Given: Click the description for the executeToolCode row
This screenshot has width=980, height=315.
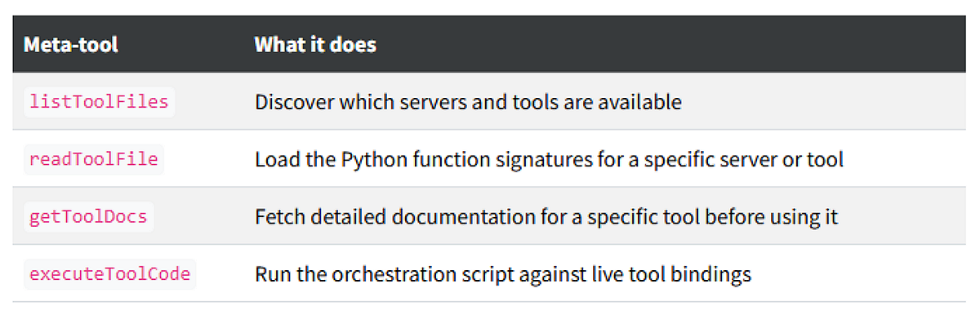Looking at the screenshot, I should (503, 275).
